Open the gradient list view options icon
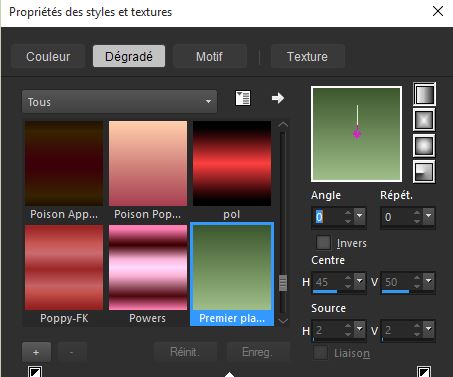 243,98
